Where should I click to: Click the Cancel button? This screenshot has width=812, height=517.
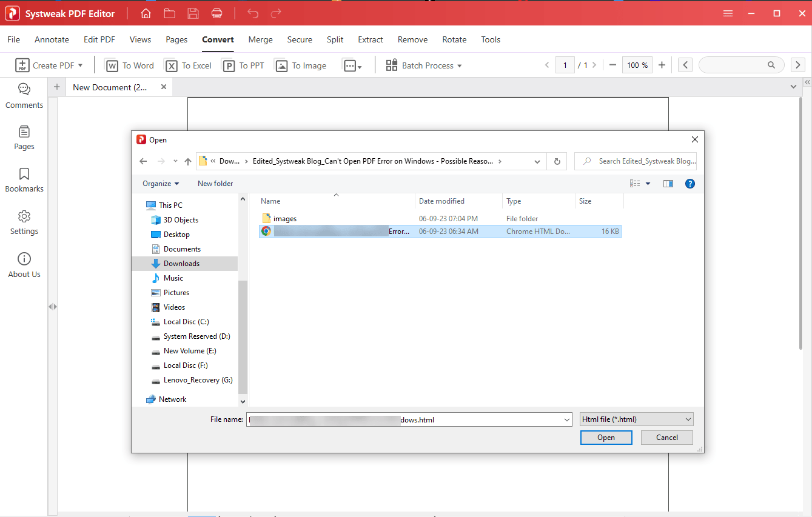(x=667, y=437)
